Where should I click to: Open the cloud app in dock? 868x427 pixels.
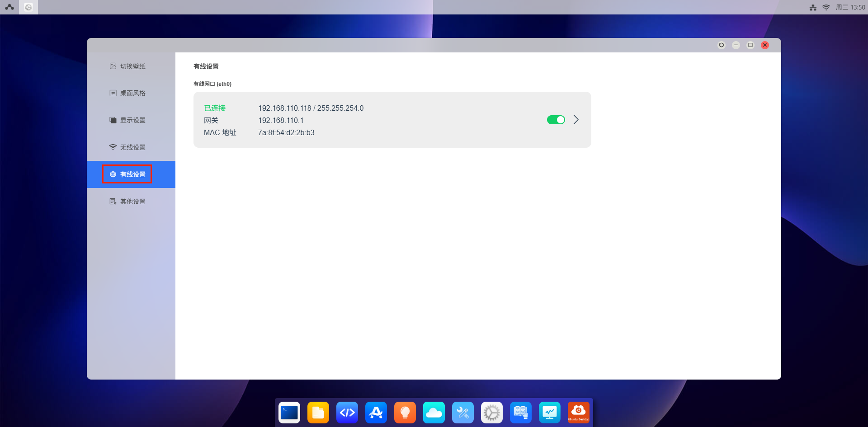point(434,413)
